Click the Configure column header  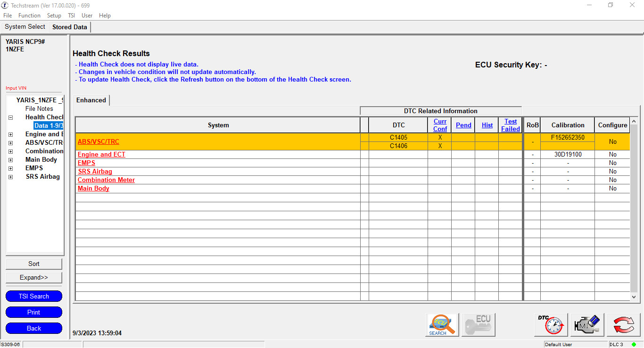[x=612, y=125]
